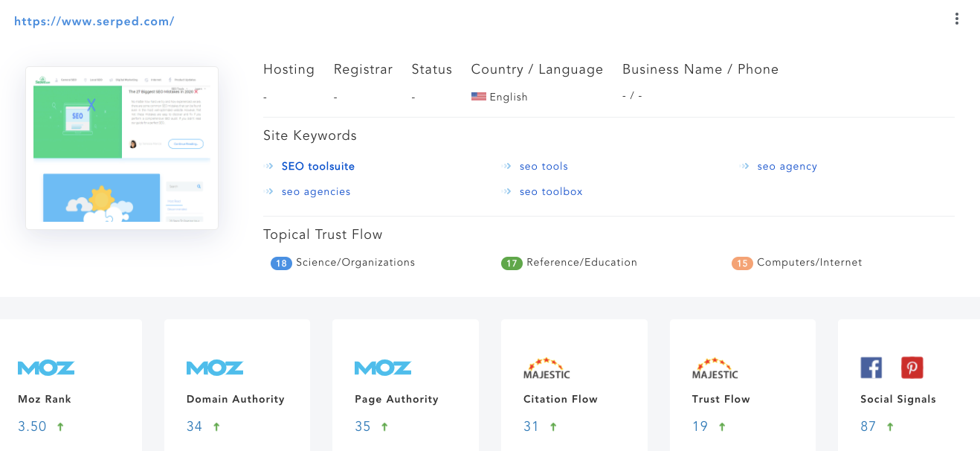Click the Social Signals value 87

[x=868, y=426]
